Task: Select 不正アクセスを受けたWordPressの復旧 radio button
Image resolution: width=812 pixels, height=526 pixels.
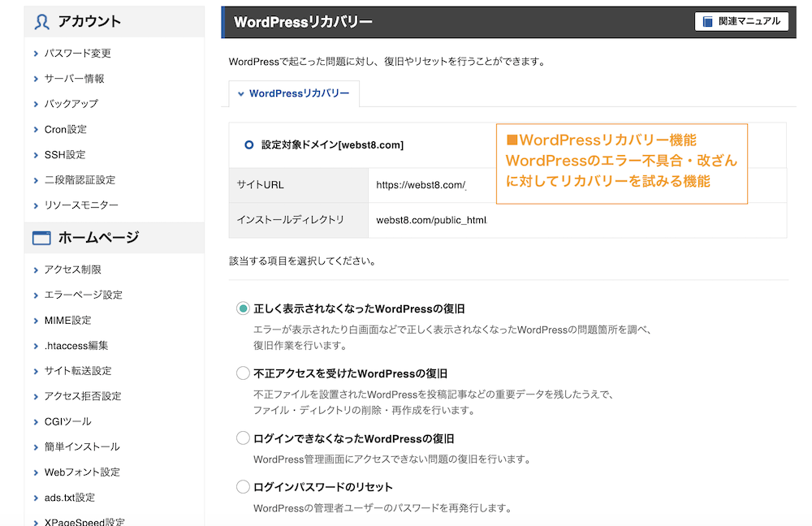Action: pyautogui.click(x=243, y=373)
